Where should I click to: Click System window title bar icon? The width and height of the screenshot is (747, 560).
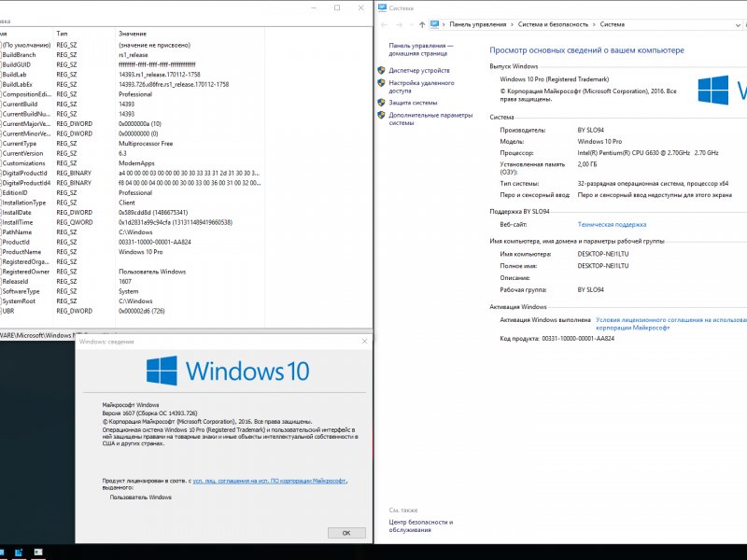(382, 7)
